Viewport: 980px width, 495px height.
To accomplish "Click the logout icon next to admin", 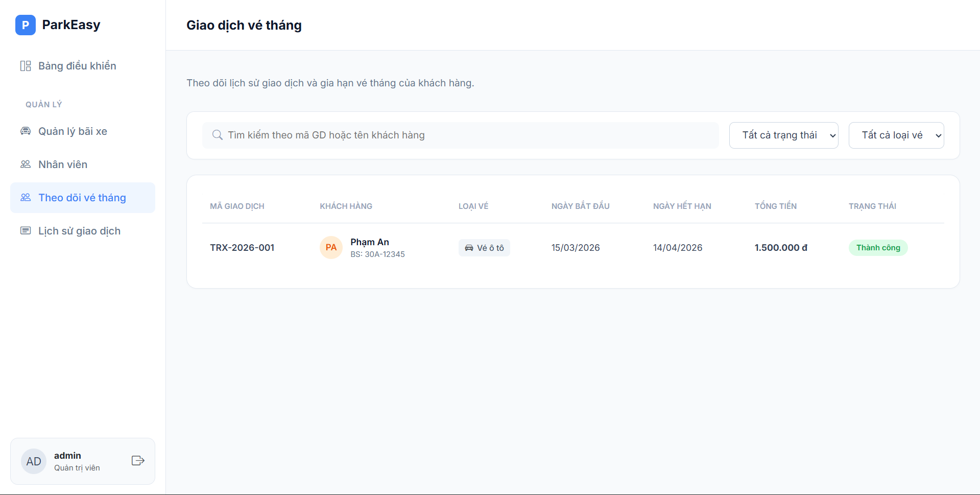I will tap(138, 461).
